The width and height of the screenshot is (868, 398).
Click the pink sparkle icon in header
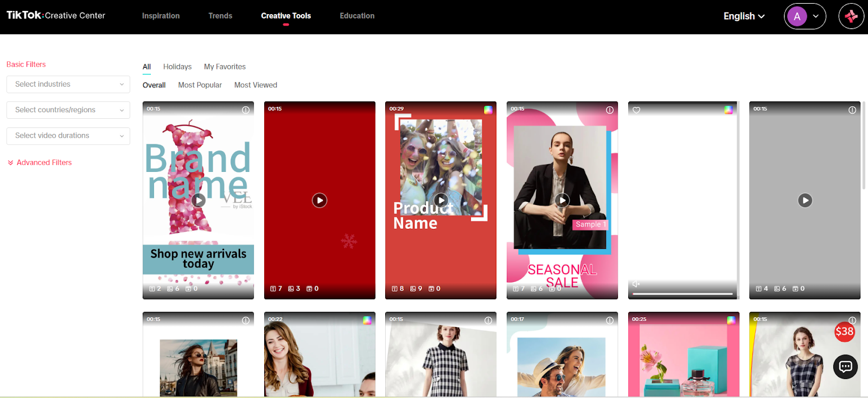(x=851, y=16)
